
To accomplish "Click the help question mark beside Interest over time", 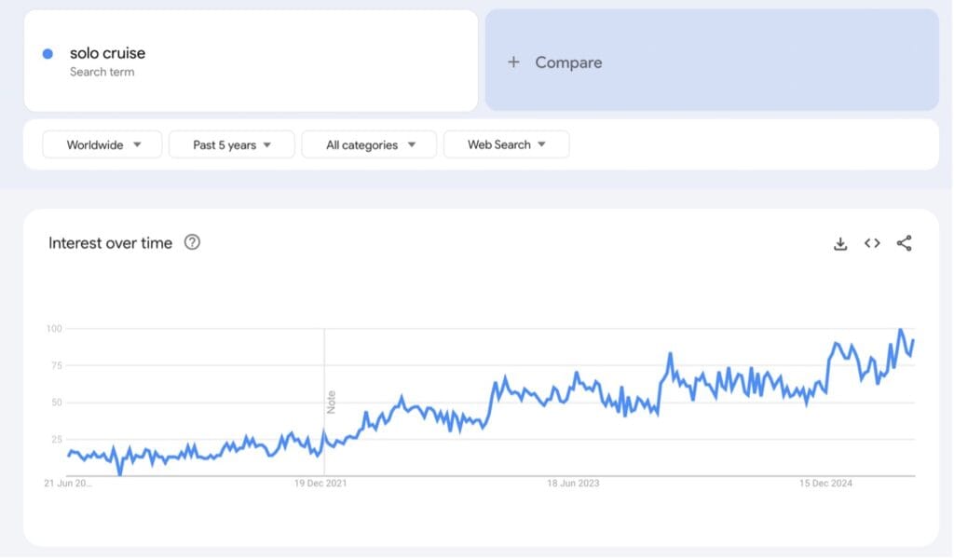I will 192,242.
